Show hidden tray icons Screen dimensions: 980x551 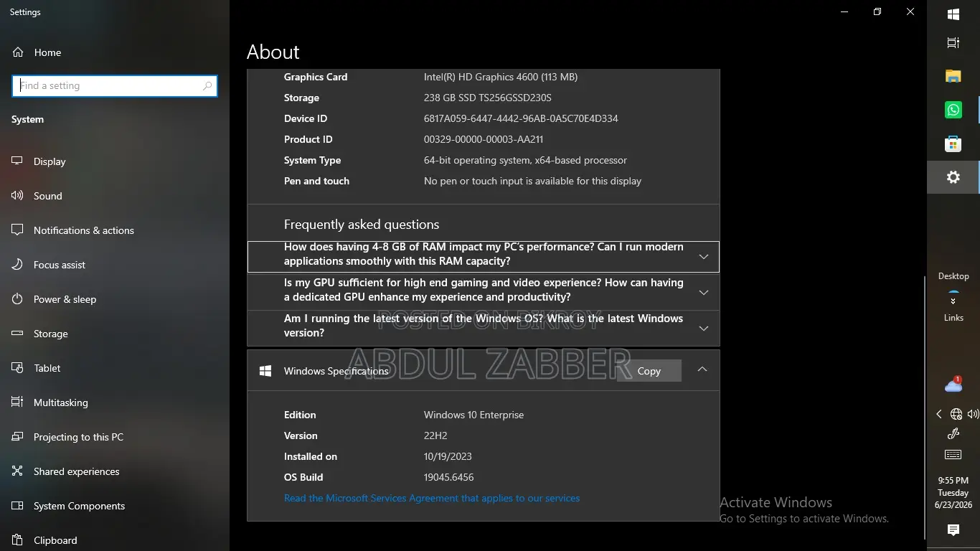coord(939,414)
